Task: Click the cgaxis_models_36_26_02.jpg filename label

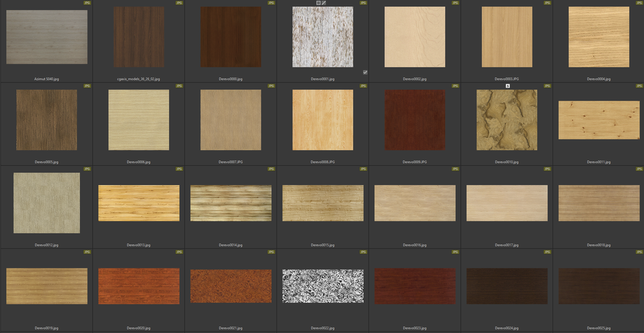Action: click(x=138, y=79)
